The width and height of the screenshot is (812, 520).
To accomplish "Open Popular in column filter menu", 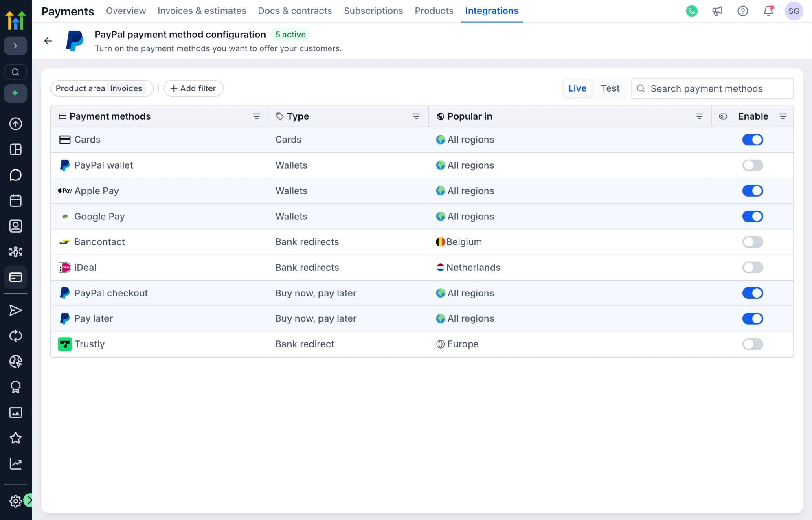I will click(699, 116).
